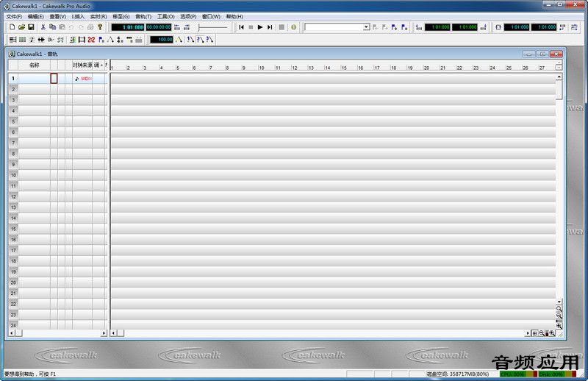Click the Copy icon in the toolbar
Viewport: 588px width, 381px height.
pos(52,27)
